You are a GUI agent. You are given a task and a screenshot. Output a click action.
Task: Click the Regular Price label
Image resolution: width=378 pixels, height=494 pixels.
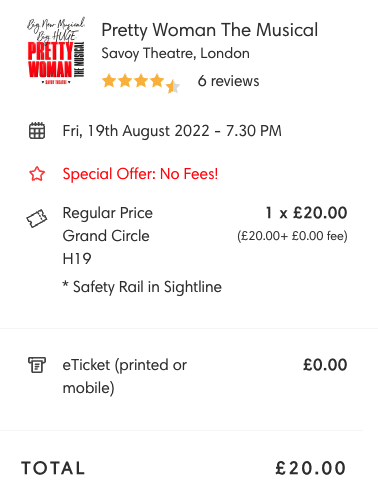point(108,213)
